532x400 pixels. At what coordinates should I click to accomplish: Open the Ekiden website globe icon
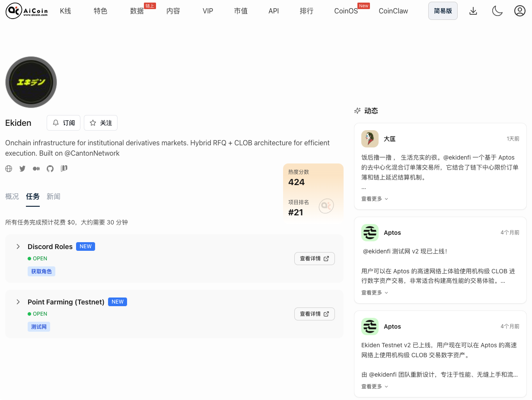click(x=9, y=169)
